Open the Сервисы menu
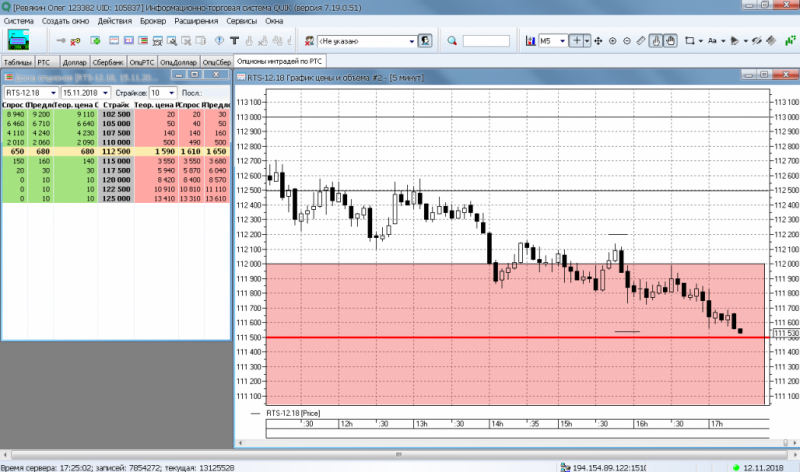The width and height of the screenshot is (800, 472). tap(241, 21)
